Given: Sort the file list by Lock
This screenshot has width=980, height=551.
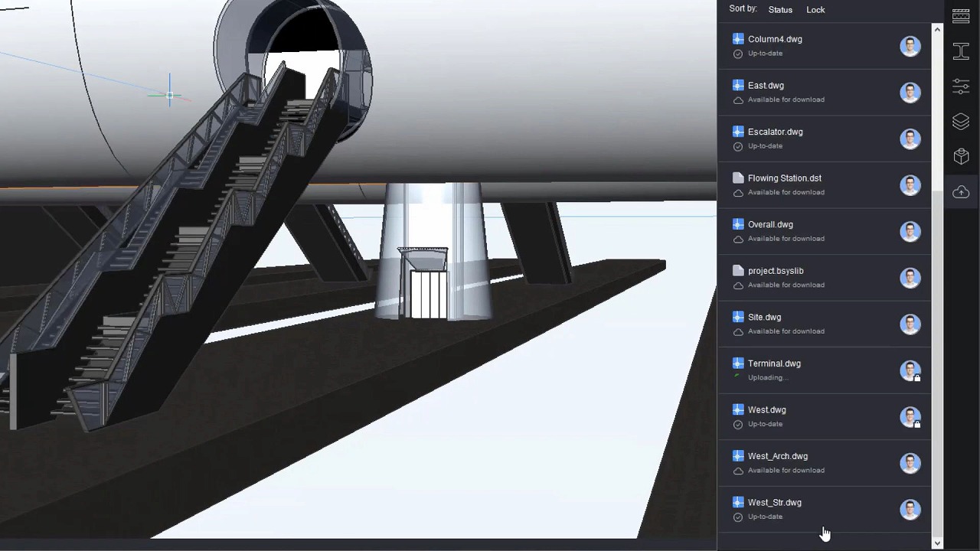Looking at the screenshot, I should click(815, 10).
